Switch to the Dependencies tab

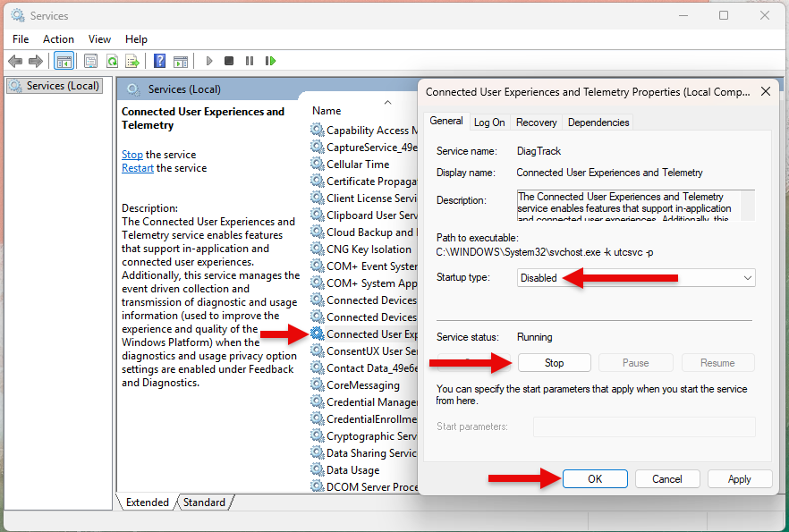(598, 122)
